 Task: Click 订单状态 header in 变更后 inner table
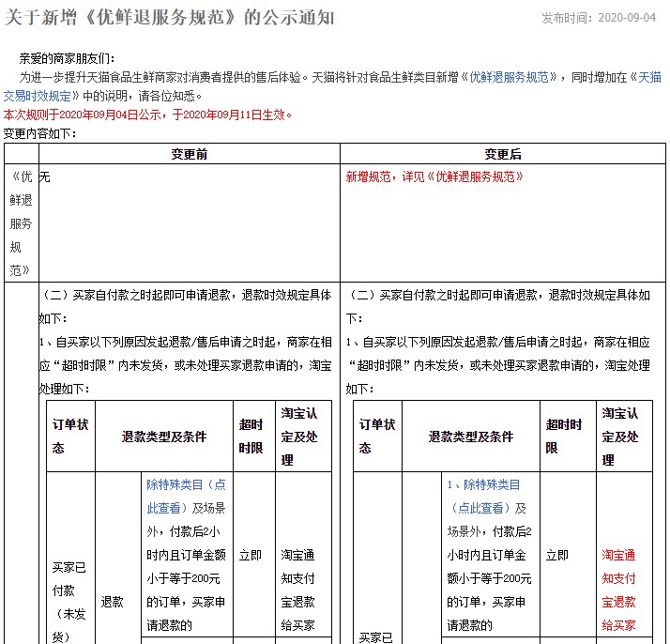pyautogui.click(x=377, y=436)
